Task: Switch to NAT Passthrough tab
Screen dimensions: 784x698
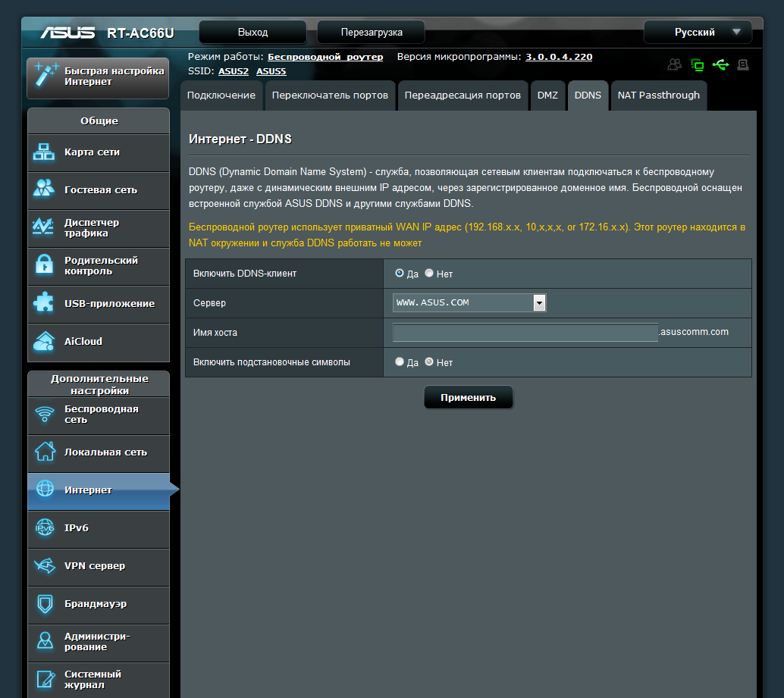Action: 658,95
